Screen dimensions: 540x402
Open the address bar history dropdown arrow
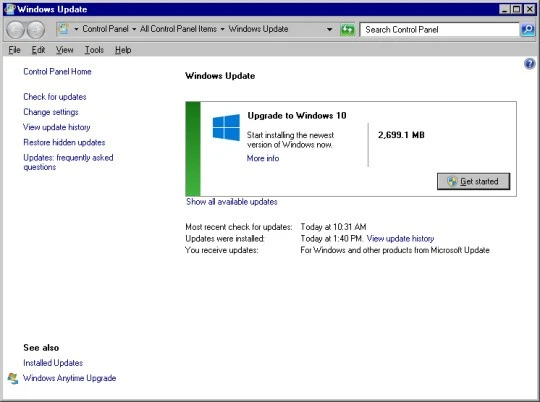(x=329, y=30)
